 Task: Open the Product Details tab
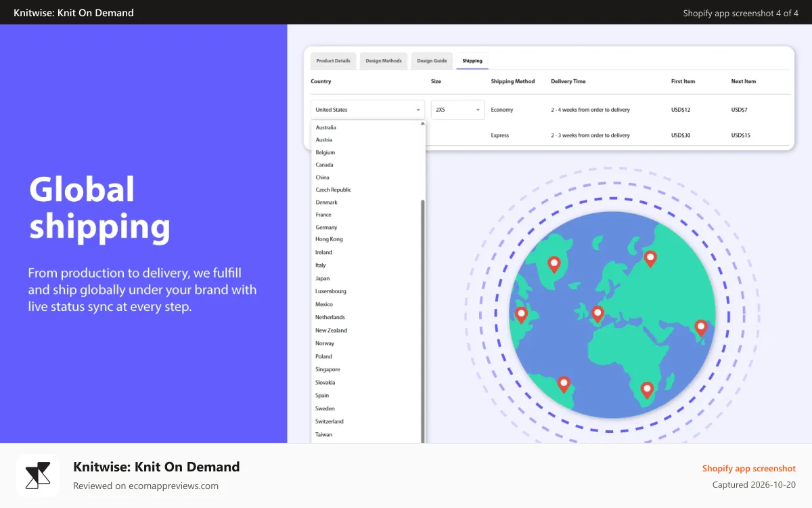click(x=333, y=61)
